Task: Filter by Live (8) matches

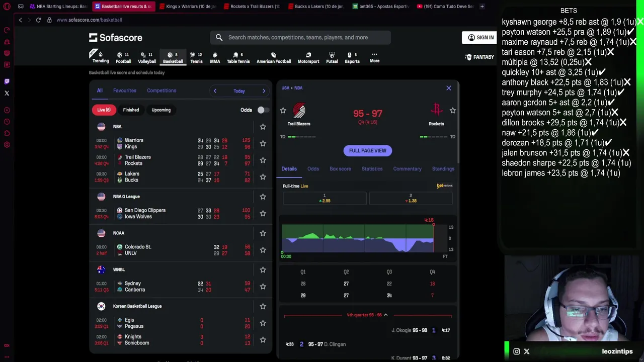Action: point(104,110)
